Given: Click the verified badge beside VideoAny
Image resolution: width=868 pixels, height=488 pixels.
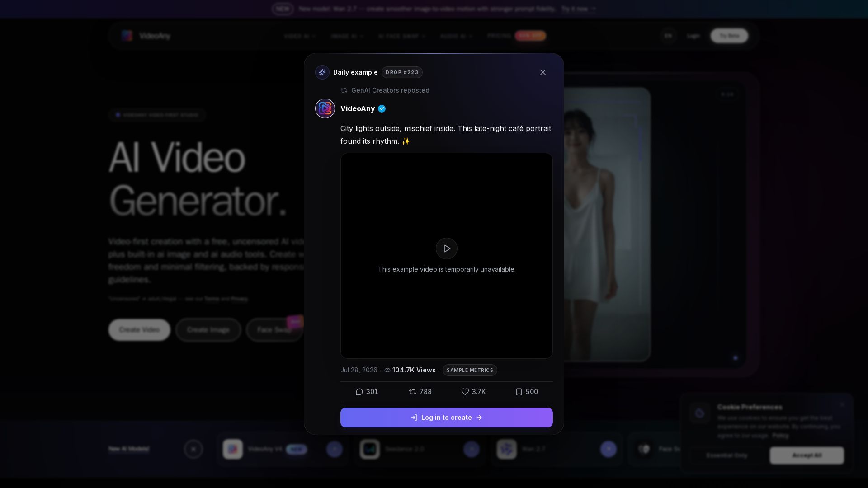Looking at the screenshot, I should click(382, 108).
